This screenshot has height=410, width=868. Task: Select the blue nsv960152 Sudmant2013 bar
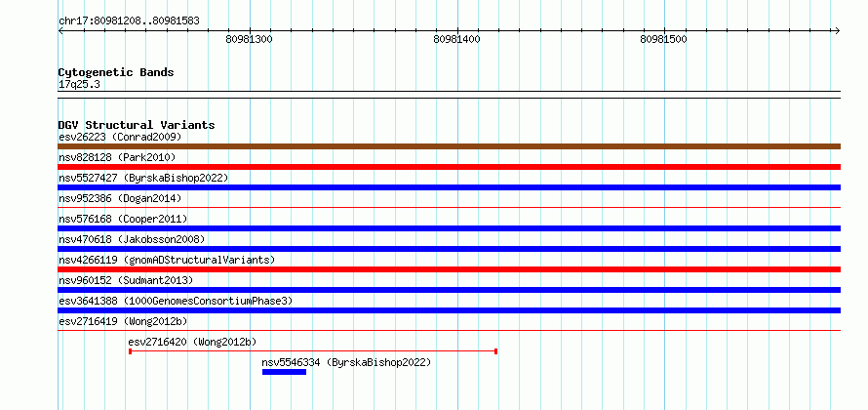[449, 290]
